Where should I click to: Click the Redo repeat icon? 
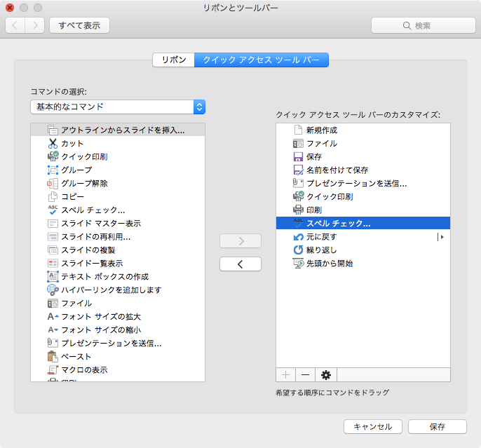[x=298, y=250]
